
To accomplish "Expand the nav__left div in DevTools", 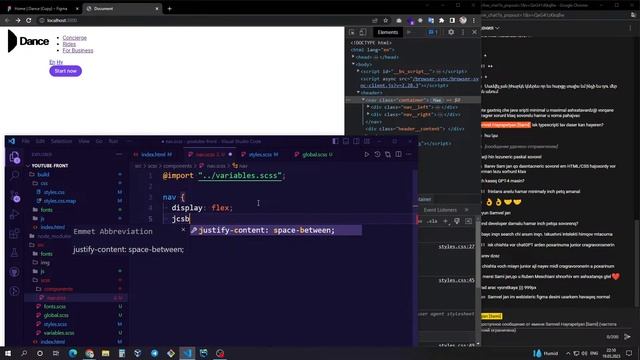I will click(x=368, y=107).
